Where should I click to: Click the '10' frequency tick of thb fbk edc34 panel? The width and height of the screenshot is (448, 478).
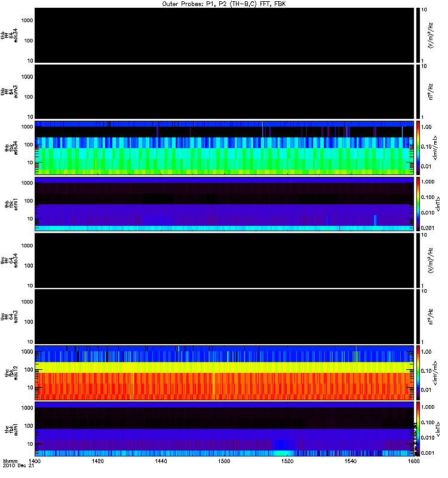[30, 163]
